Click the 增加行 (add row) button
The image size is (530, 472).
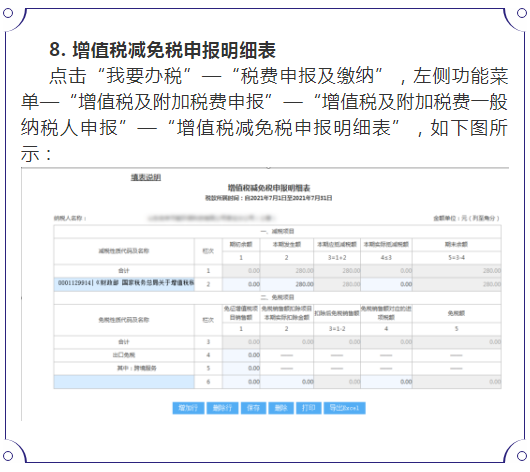click(188, 408)
